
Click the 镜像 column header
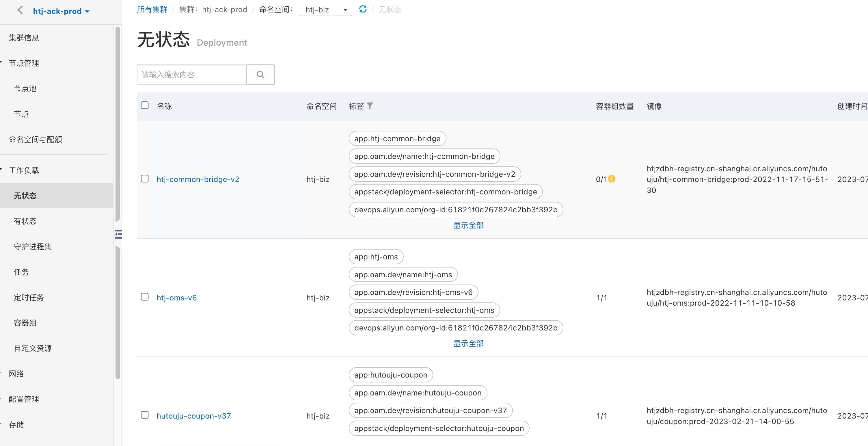(x=654, y=106)
